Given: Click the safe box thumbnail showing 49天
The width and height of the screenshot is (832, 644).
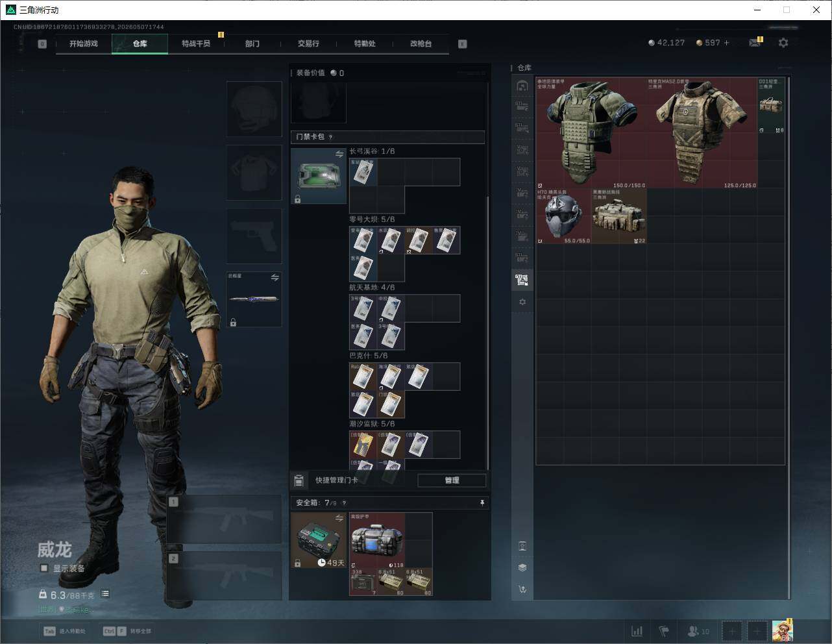Looking at the screenshot, I should 318,540.
